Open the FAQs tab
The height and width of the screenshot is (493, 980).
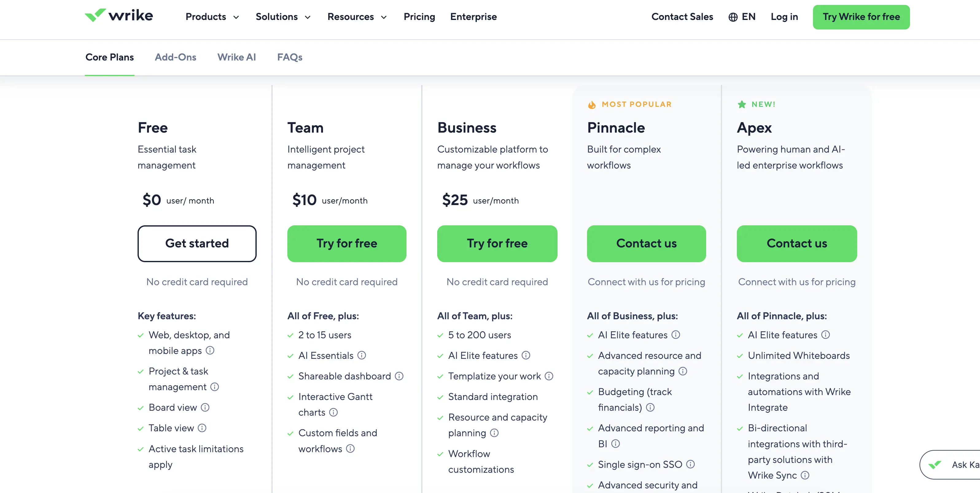[290, 57]
